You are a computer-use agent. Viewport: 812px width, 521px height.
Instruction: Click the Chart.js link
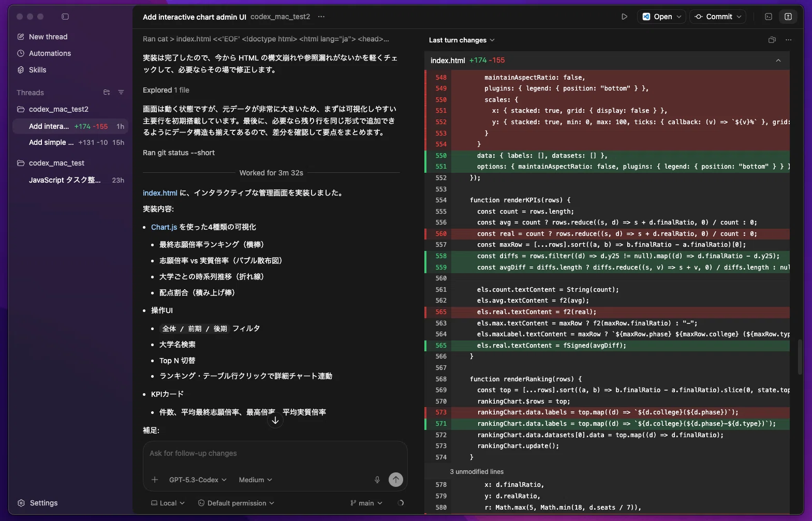point(164,227)
